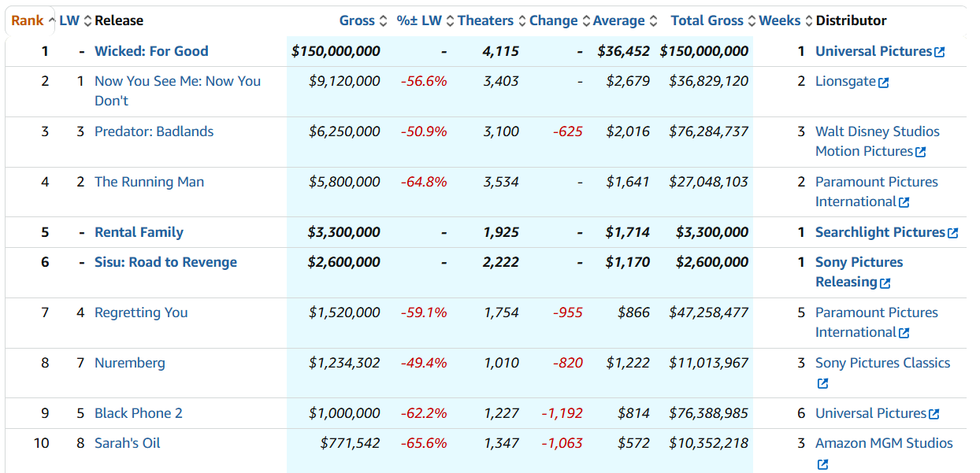
Task: Sort table by Rank column
Action: pyautogui.click(x=27, y=20)
